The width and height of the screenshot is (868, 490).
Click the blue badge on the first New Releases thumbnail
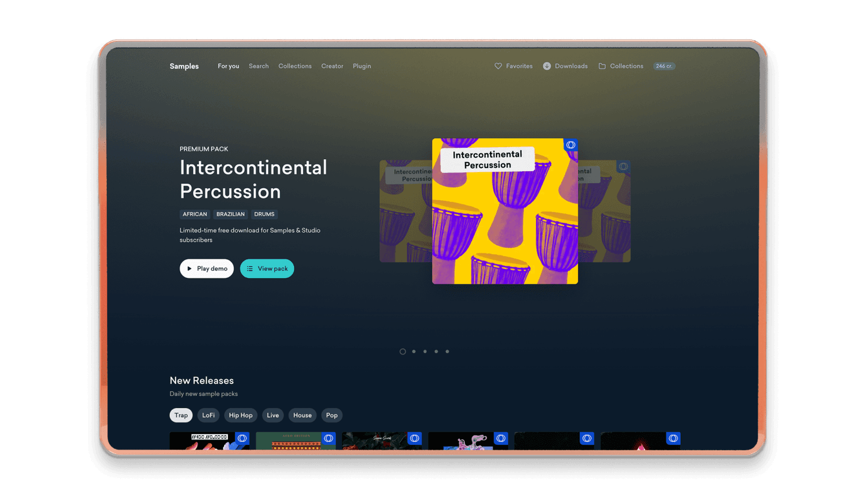242,438
